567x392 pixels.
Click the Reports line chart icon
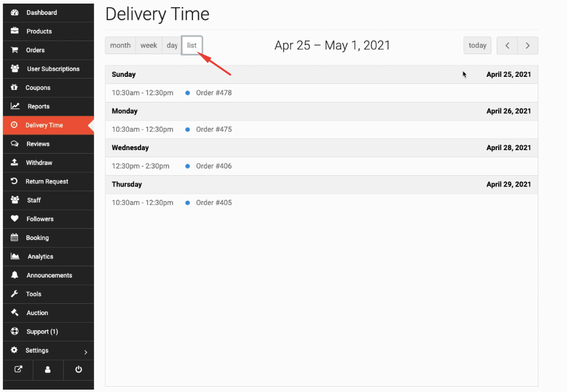point(15,106)
